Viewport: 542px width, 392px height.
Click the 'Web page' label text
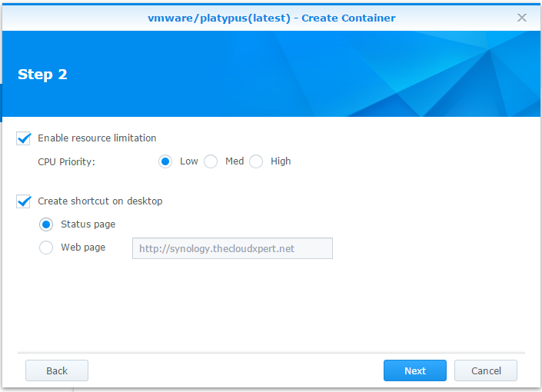coord(83,247)
